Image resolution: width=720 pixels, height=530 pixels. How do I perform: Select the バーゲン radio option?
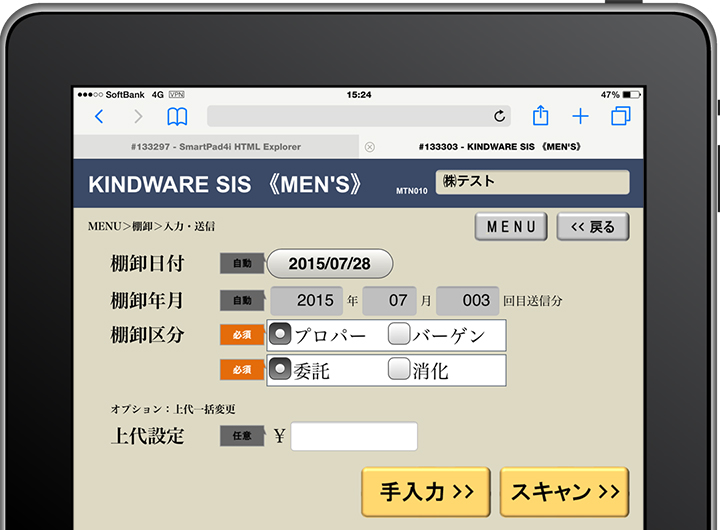click(399, 334)
